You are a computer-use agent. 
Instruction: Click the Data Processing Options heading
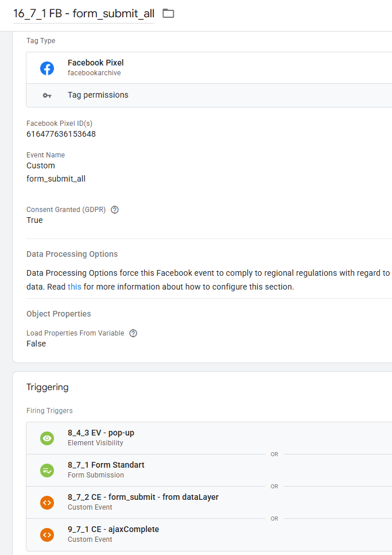pyautogui.click(x=72, y=255)
